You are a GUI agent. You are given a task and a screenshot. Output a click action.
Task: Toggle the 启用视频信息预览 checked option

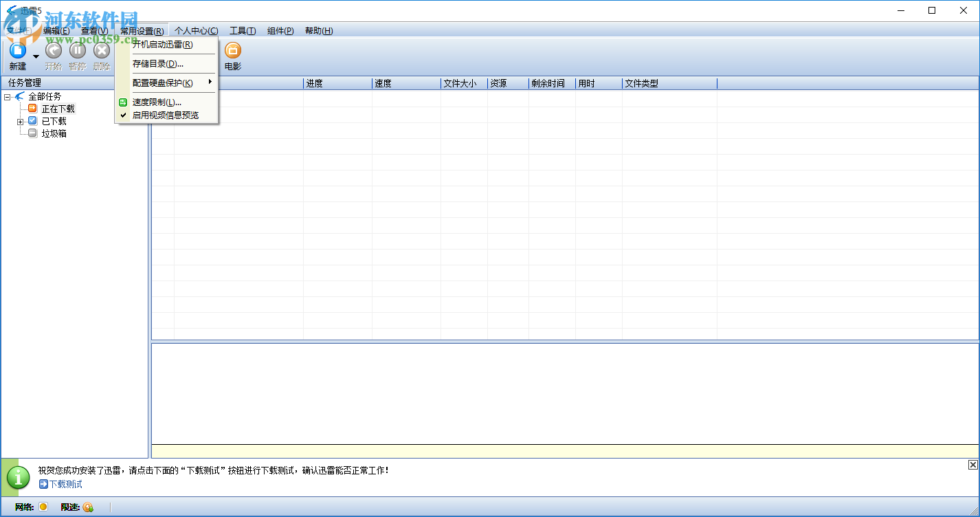click(x=167, y=115)
